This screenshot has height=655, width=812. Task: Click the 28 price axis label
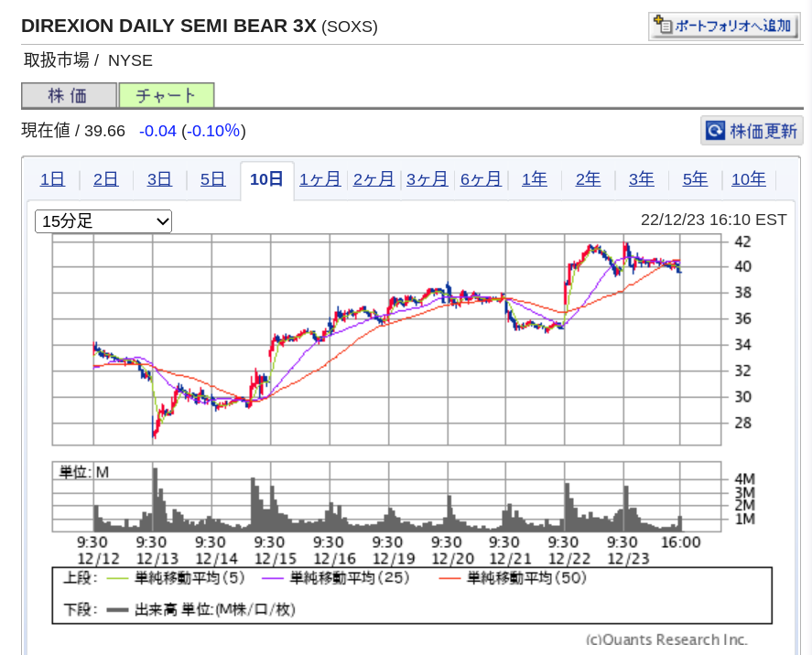point(743,423)
